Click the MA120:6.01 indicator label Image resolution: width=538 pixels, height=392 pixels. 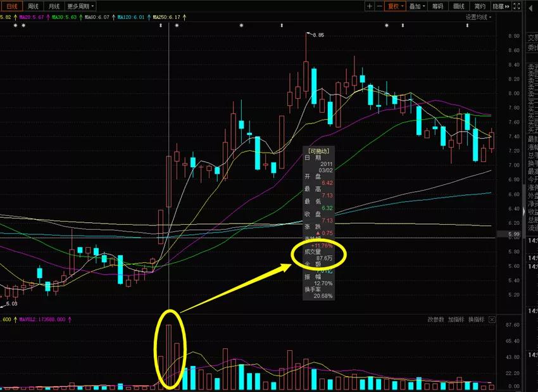pos(131,17)
